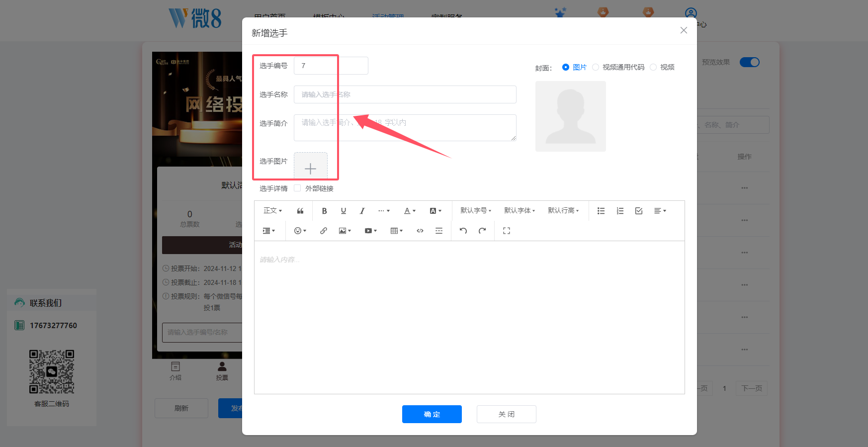Open the font color dropdown
Screen dimensions: 868x447
410,211
